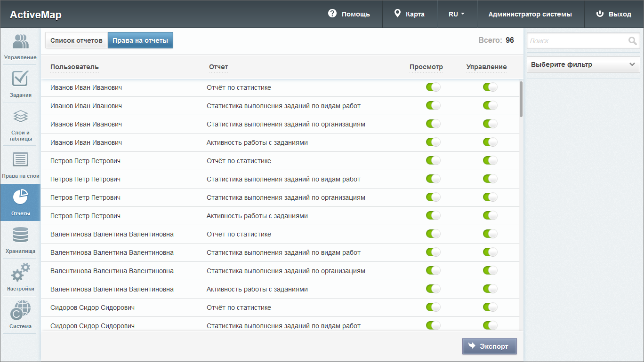Sort by Пользователь column header
Screen dimensions: 644x362
(74, 67)
